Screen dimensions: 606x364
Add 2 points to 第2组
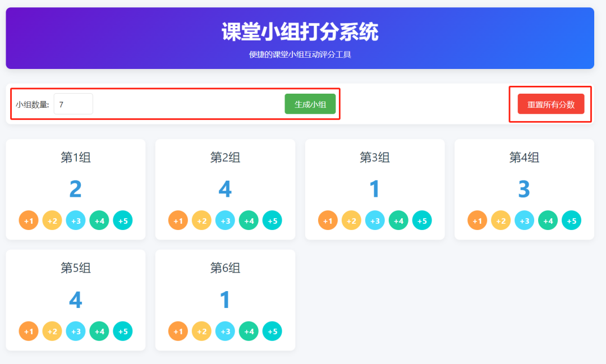point(201,220)
